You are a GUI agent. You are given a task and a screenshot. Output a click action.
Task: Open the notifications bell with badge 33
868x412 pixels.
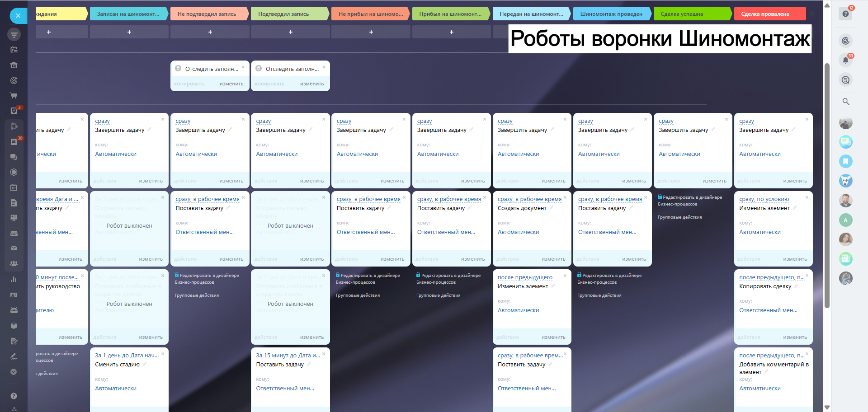pyautogui.click(x=845, y=60)
